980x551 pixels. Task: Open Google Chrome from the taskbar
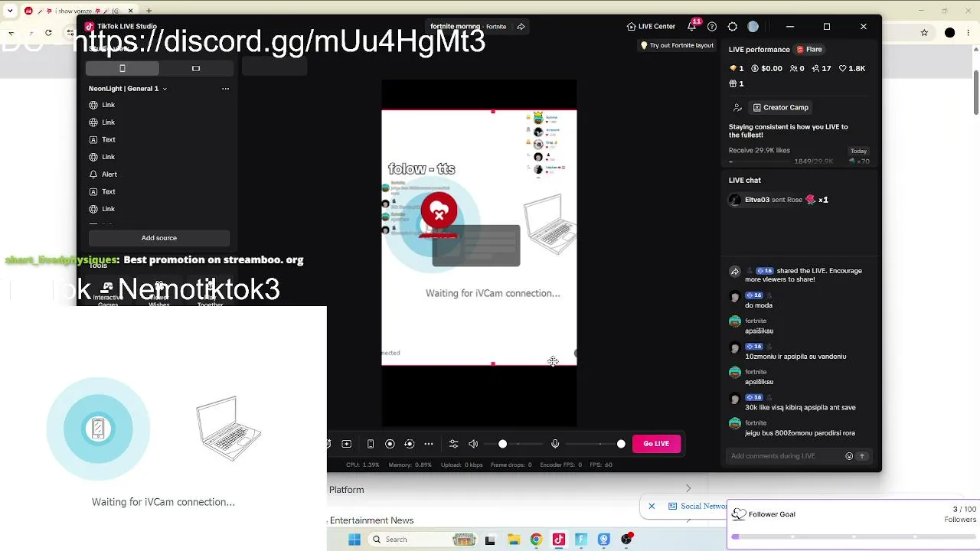[536, 540]
